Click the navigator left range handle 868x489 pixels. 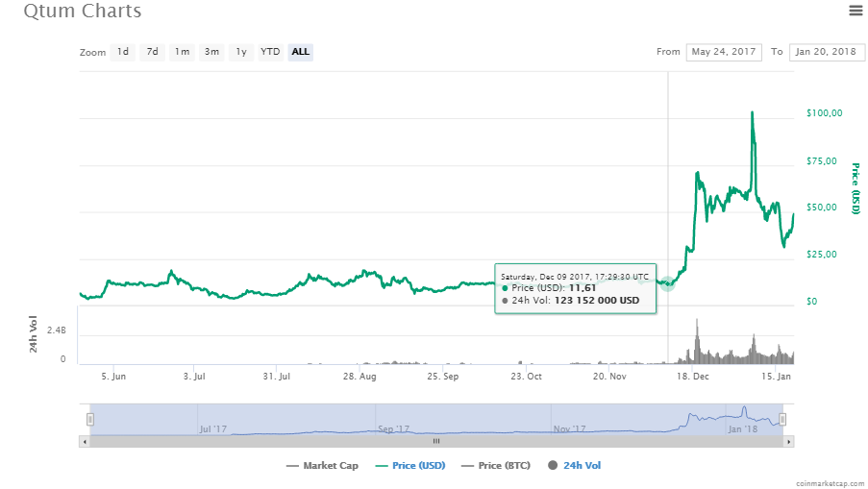(90, 419)
